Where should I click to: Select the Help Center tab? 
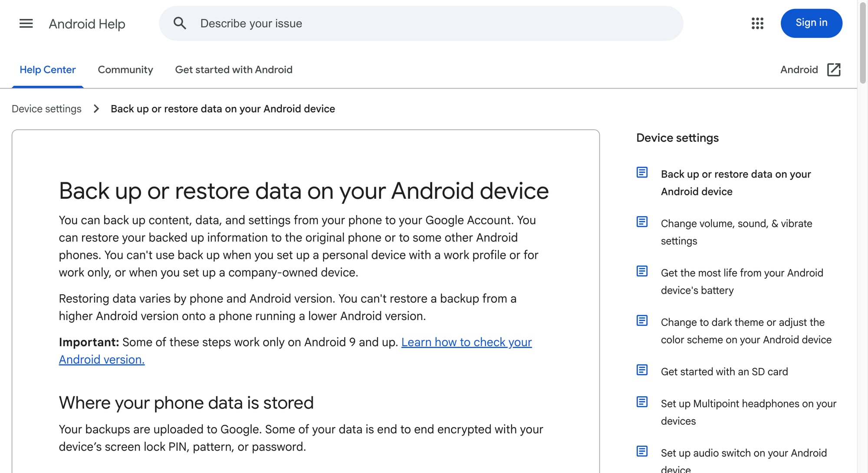click(x=48, y=70)
